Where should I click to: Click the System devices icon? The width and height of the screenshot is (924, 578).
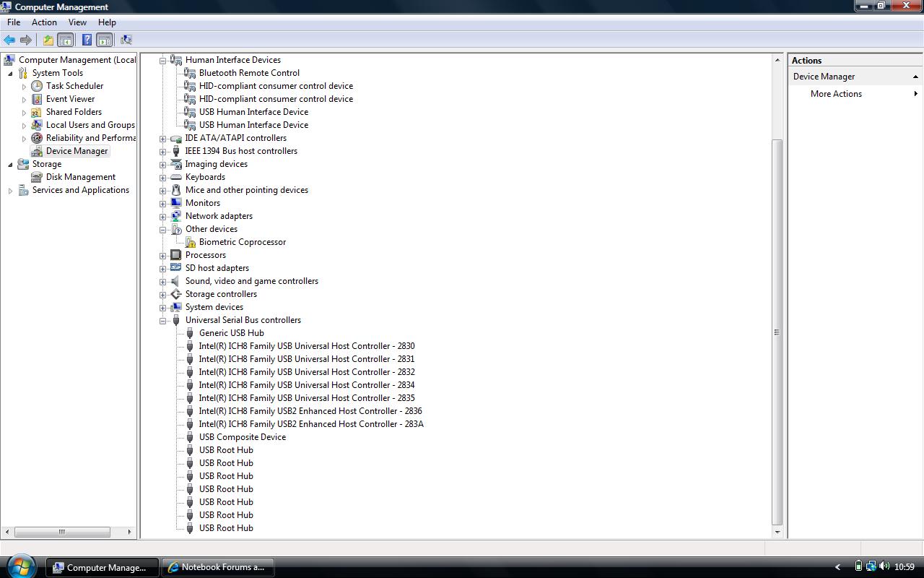point(176,307)
